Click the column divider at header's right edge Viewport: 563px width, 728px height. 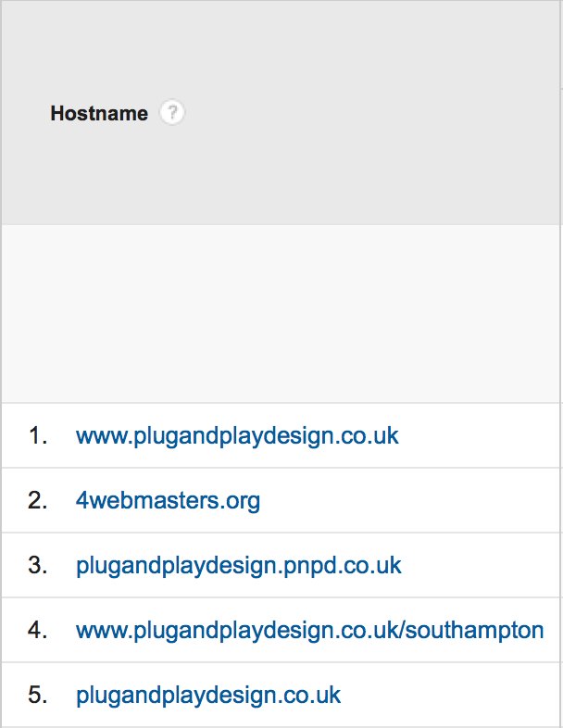(560, 113)
